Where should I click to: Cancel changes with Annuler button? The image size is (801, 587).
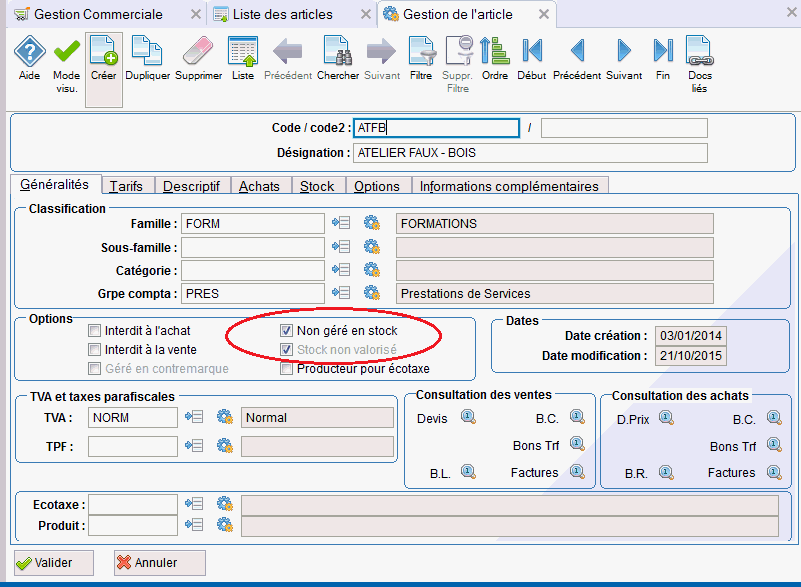(x=159, y=562)
